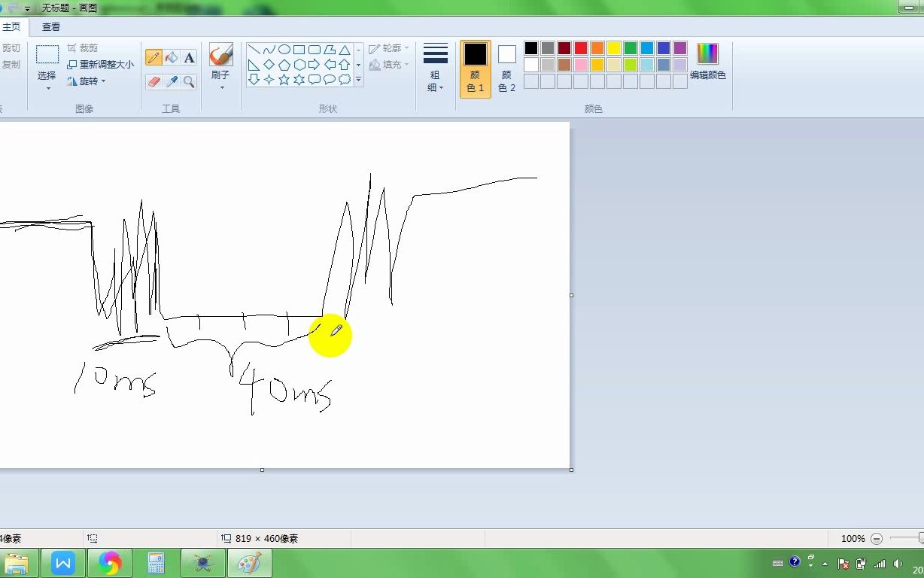924x578 pixels.
Task: Activate 颜色 1 (Color 1) selector
Action: (x=476, y=68)
